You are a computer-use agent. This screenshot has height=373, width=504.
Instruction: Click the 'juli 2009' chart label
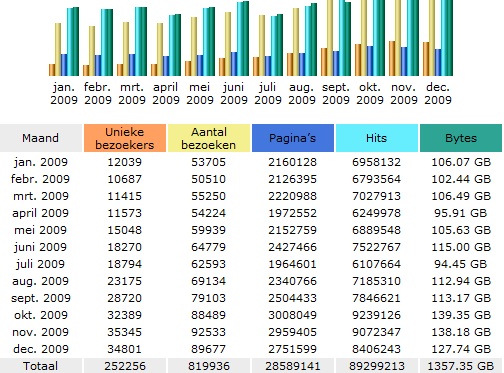268,94
